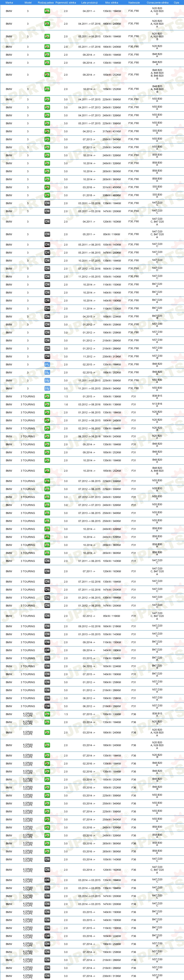The image size is (184, 980).
Task: Click the 'Marka' column header
Action: click(x=9, y=2)
